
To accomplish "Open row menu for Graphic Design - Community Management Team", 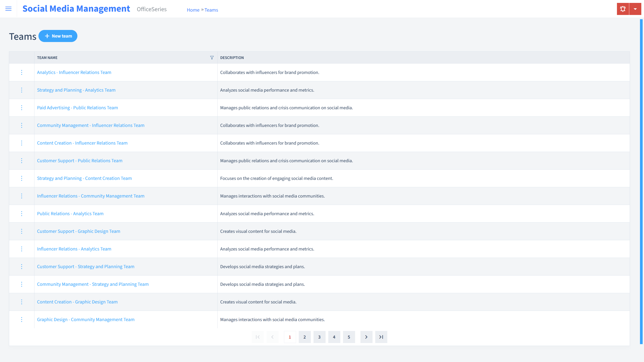I will pos(22,320).
